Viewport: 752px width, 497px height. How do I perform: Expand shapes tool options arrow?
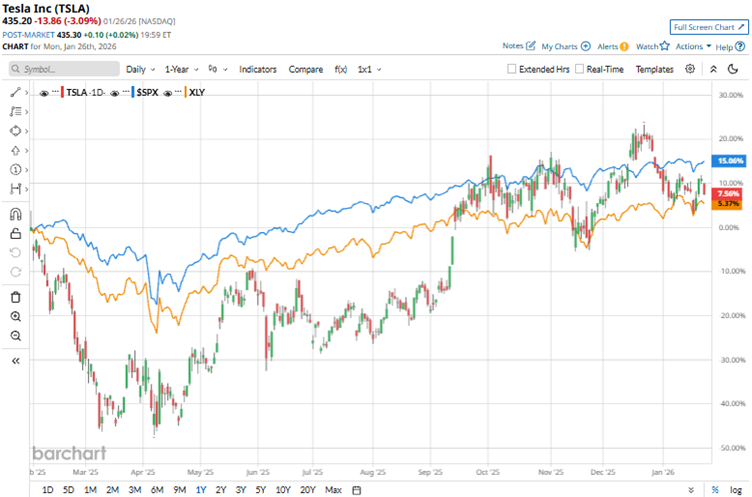pos(27,131)
